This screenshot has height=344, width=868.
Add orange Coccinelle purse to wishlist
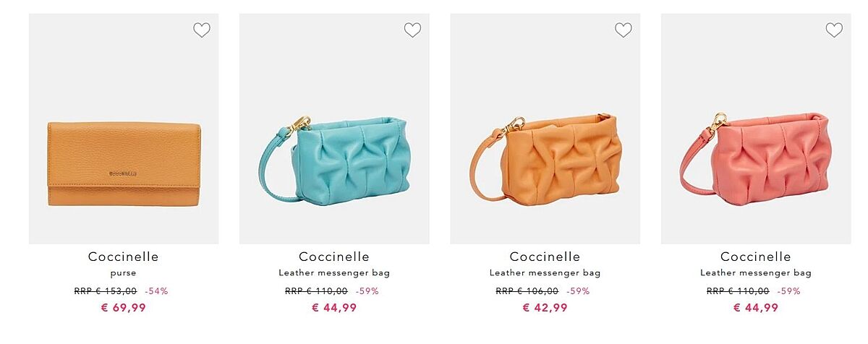pyautogui.click(x=201, y=30)
